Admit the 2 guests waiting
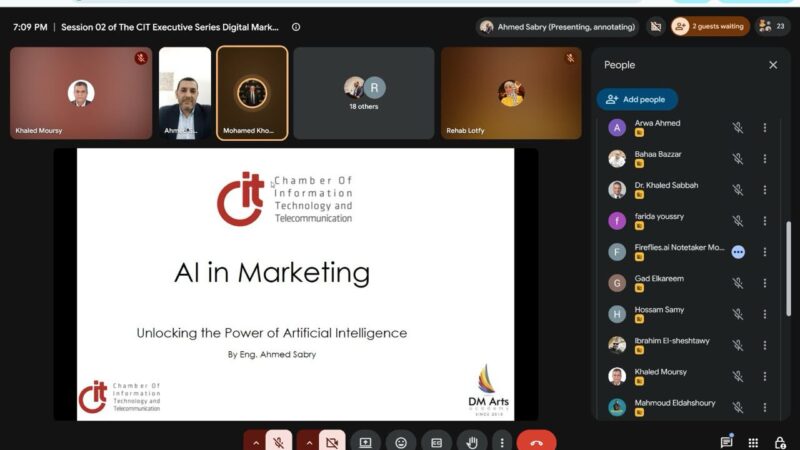The width and height of the screenshot is (800, 450). point(710,27)
